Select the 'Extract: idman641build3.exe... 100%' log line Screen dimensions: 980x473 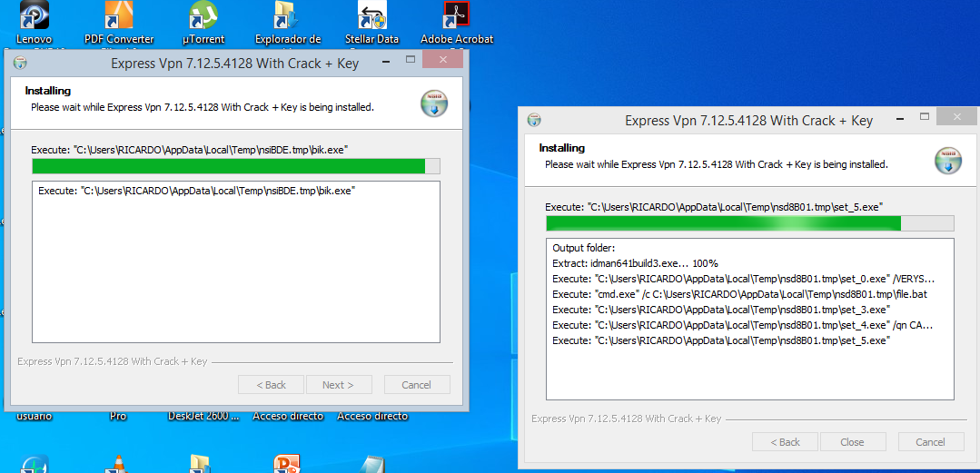pos(637,263)
